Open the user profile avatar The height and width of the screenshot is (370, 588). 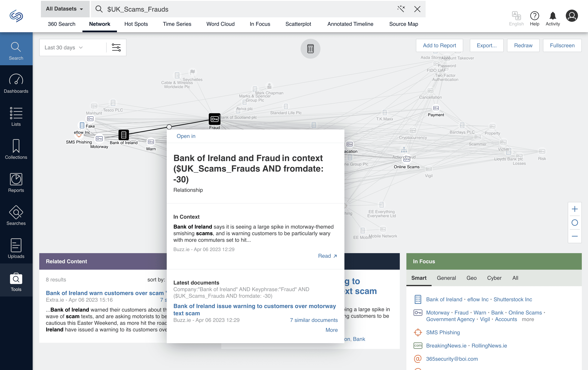click(572, 16)
